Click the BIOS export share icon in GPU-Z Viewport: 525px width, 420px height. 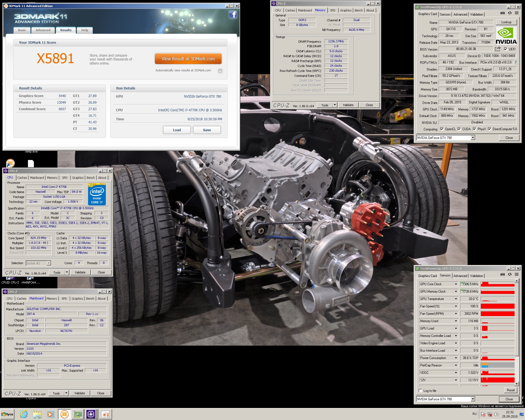(x=498, y=49)
